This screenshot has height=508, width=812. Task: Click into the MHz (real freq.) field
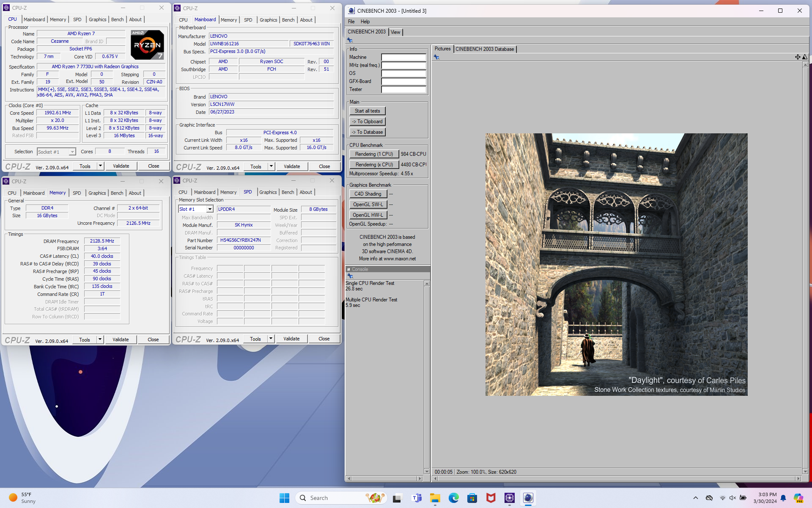403,65
